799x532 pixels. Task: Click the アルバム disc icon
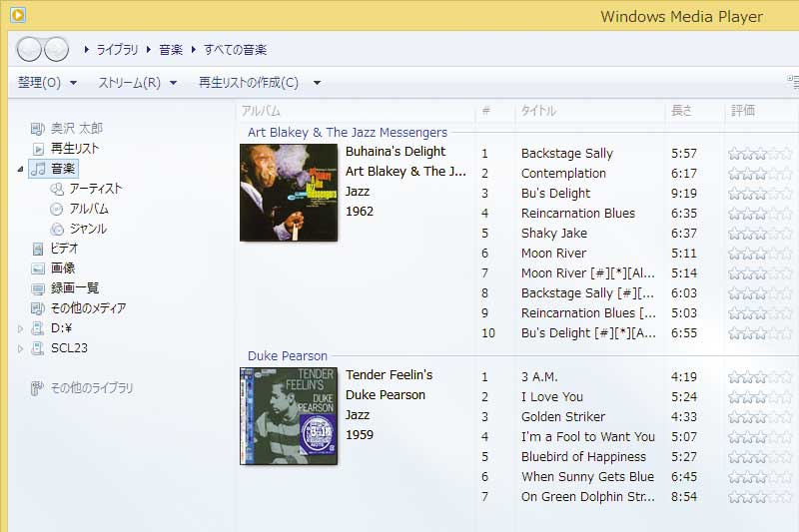click(57, 209)
